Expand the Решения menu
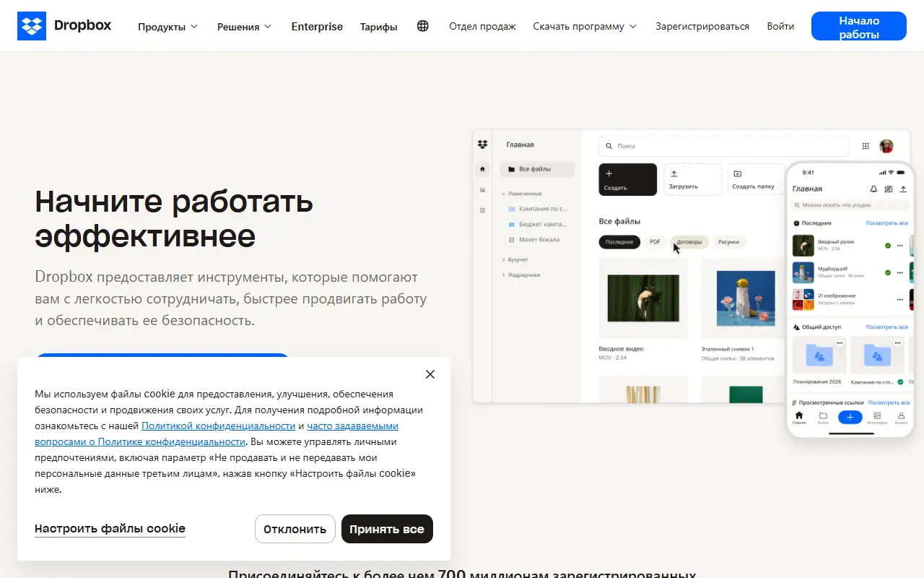Screen dimensions: 924x578 tap(244, 27)
